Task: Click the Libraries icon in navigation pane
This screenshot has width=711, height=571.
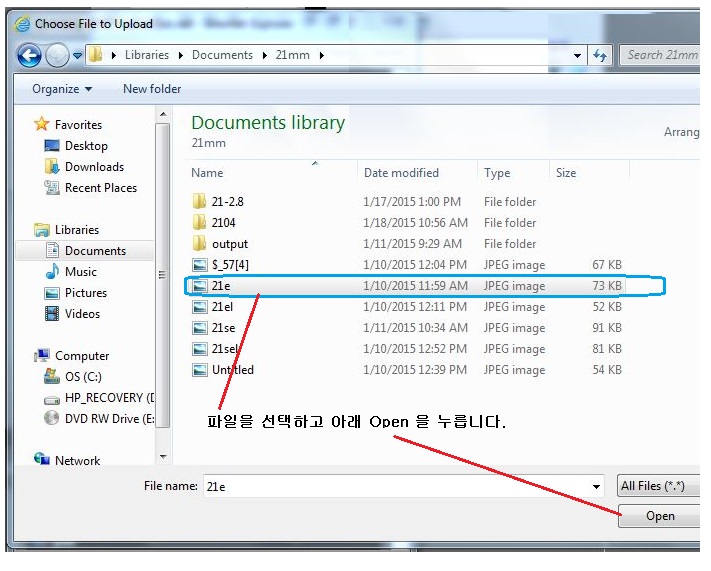Action: (x=42, y=230)
